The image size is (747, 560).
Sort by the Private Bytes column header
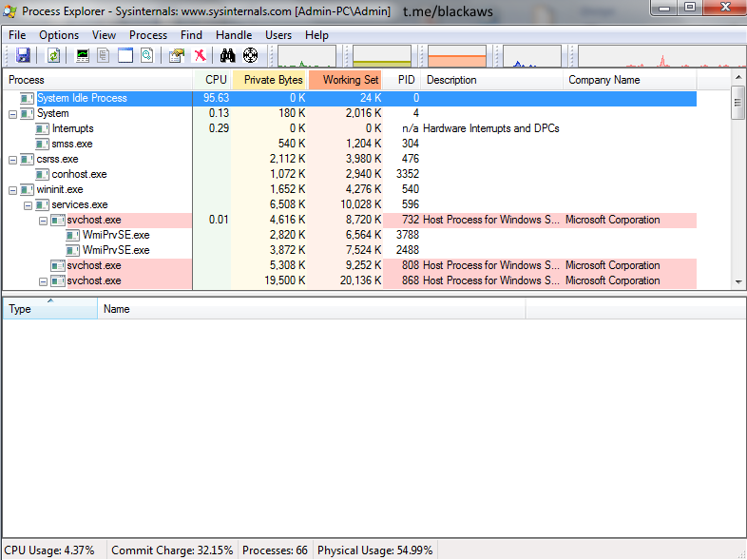click(270, 80)
